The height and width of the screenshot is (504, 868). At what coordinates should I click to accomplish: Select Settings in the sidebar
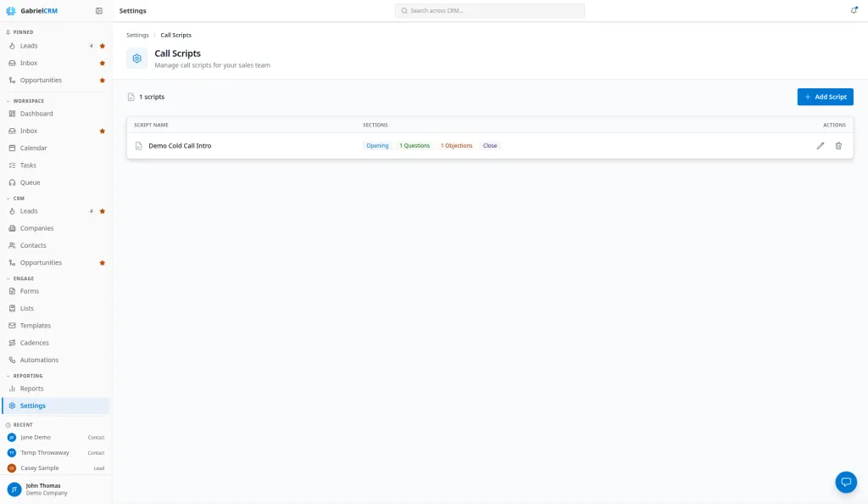(55, 406)
